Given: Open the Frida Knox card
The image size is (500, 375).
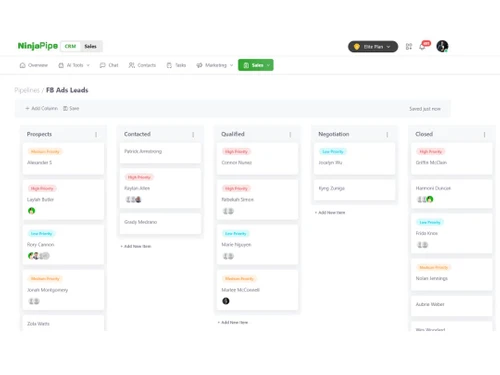Looking at the screenshot, I should click(x=452, y=233).
